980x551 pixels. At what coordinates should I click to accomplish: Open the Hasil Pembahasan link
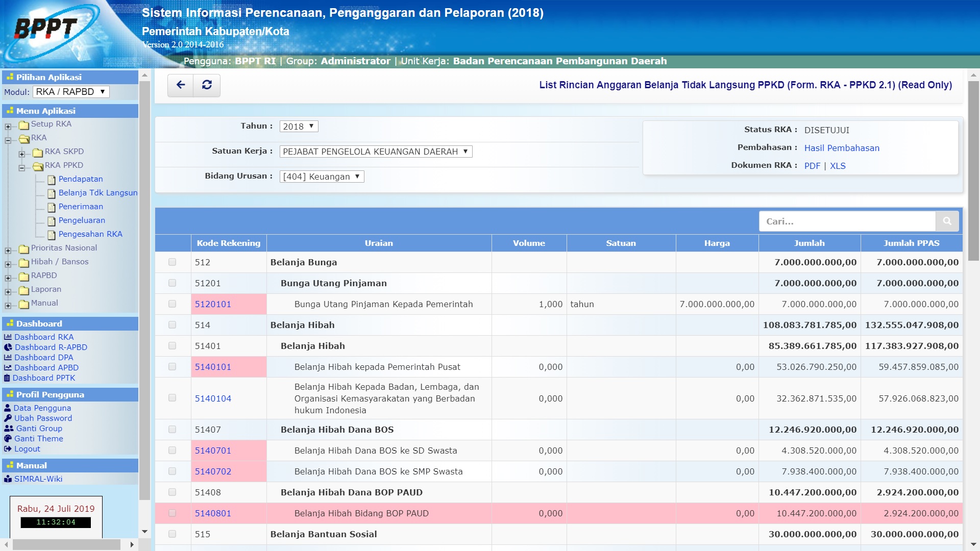[842, 148]
